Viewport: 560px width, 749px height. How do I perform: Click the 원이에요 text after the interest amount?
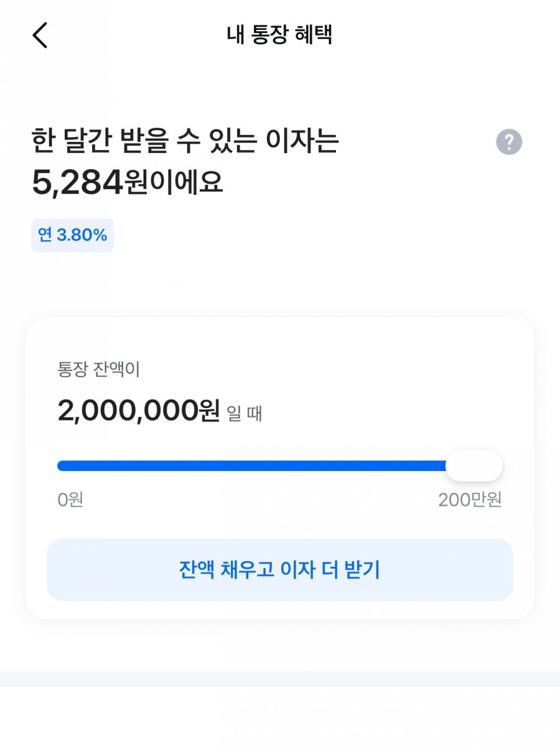coord(174,183)
